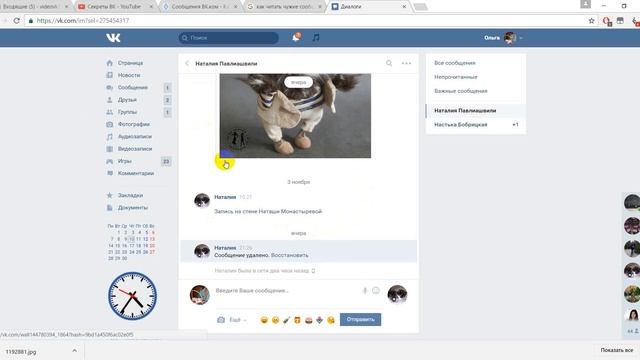The height and width of the screenshot is (360, 640).
Task: Open Друзья in left sidebar
Action: (127, 100)
